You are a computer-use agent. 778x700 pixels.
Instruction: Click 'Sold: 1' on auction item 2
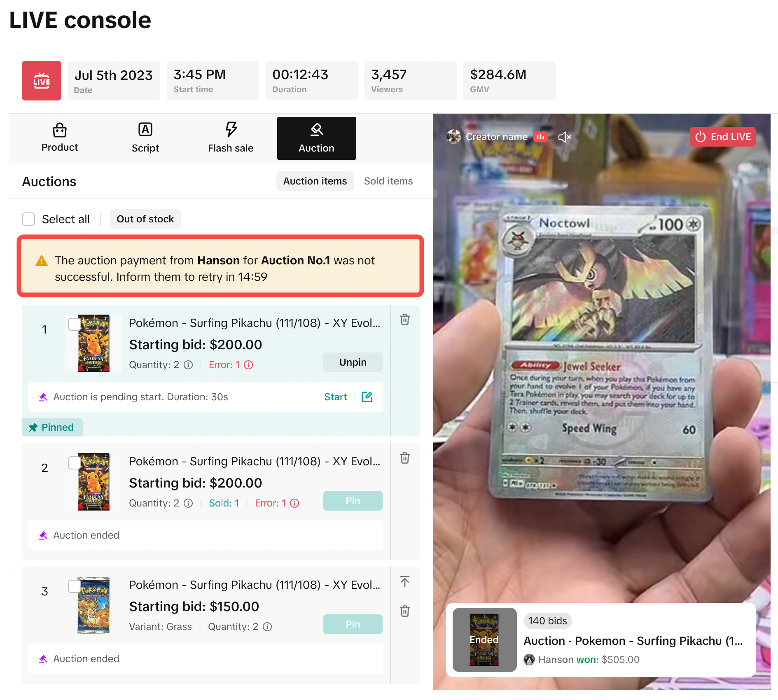pos(224,503)
